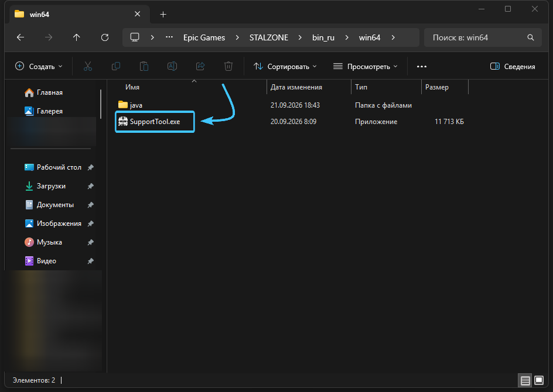Screen dimensions: 553x392
Task: Open Загрузки in the sidebar
Action: coord(51,186)
